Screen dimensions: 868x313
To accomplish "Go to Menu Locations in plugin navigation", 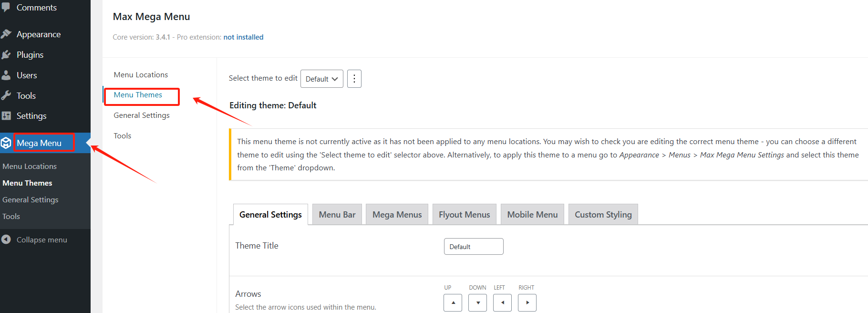I will pos(141,75).
